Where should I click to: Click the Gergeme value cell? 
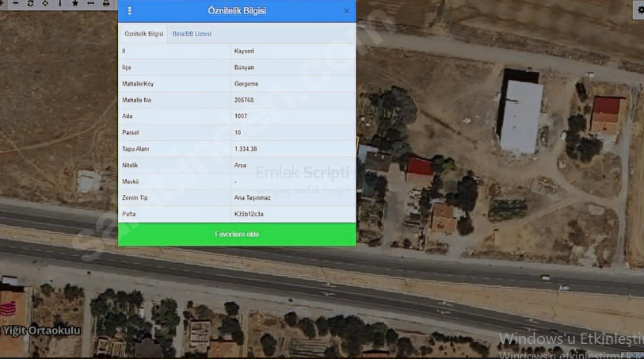coord(293,84)
